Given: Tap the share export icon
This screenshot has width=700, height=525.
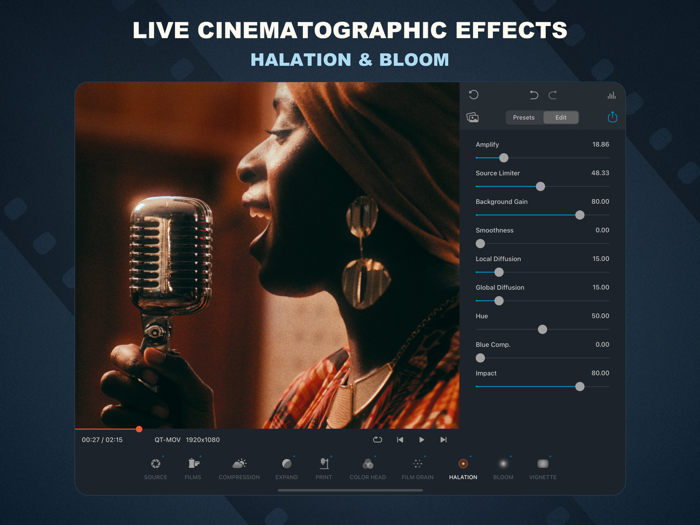Looking at the screenshot, I should click(612, 117).
